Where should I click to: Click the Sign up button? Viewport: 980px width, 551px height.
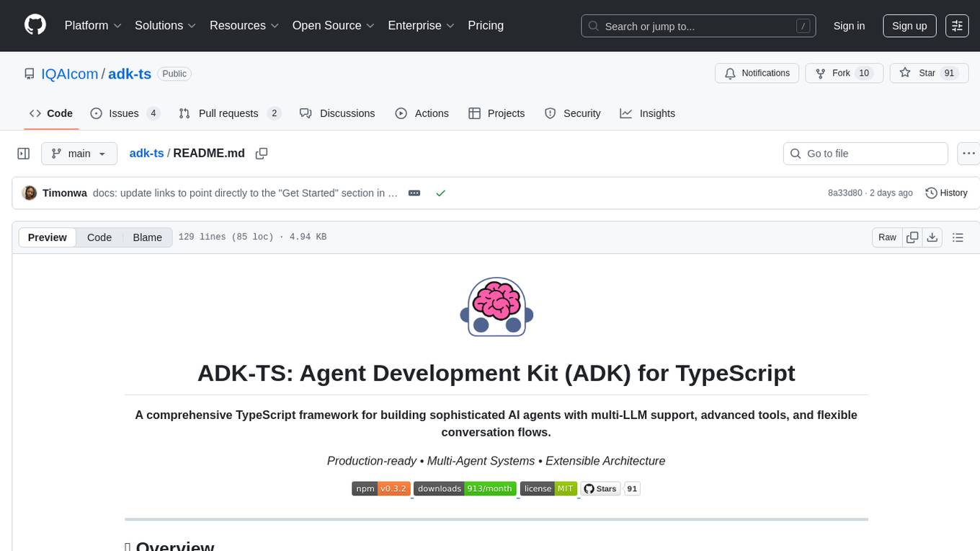pos(909,26)
